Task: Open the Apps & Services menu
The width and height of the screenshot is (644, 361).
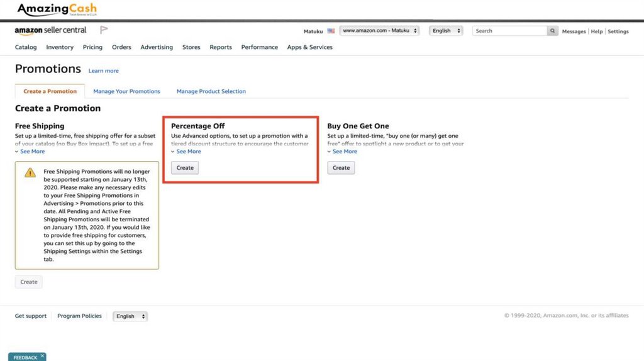Action: coord(310,47)
